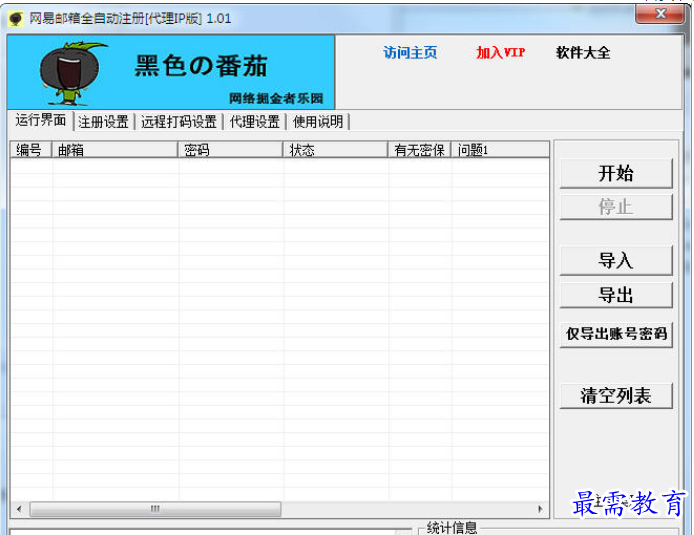Click the 状态 column header
694x535 pixels.
pyautogui.click(x=335, y=150)
